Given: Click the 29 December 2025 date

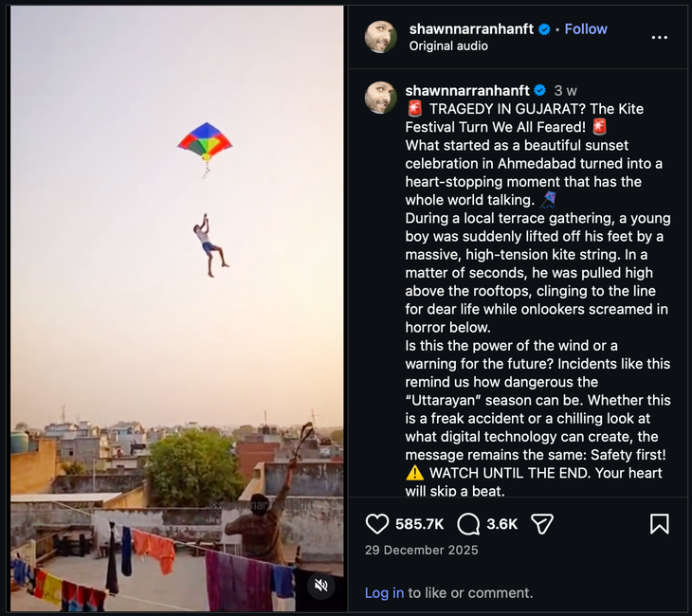Looking at the screenshot, I should tap(422, 550).
